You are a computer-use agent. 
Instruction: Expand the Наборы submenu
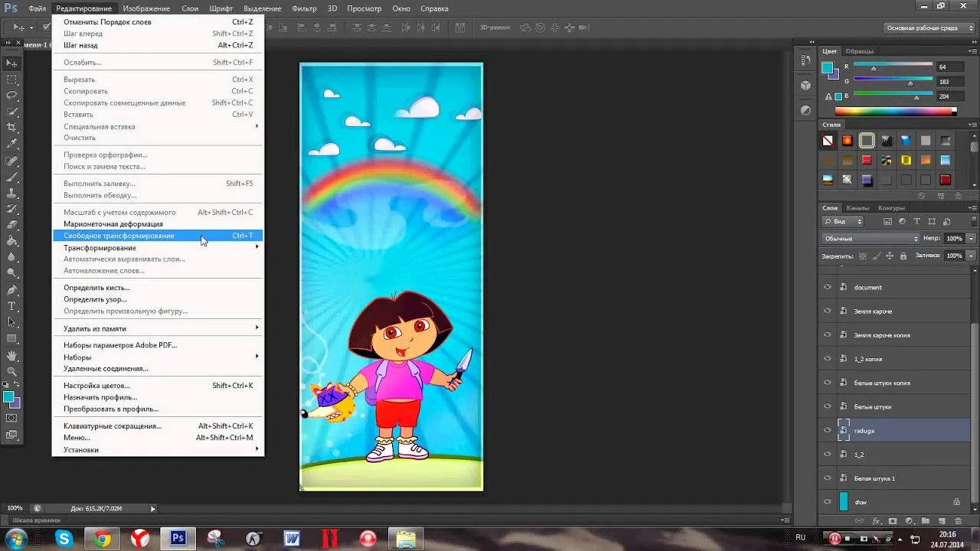(x=158, y=357)
